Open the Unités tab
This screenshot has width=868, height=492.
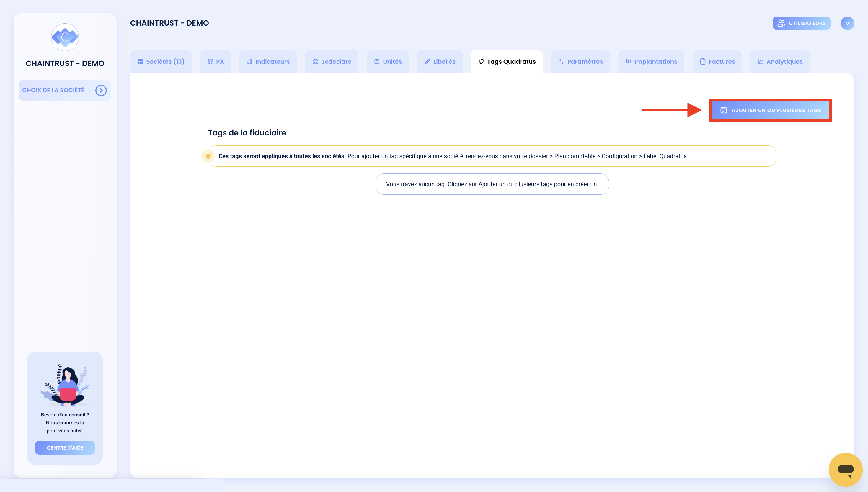click(388, 61)
